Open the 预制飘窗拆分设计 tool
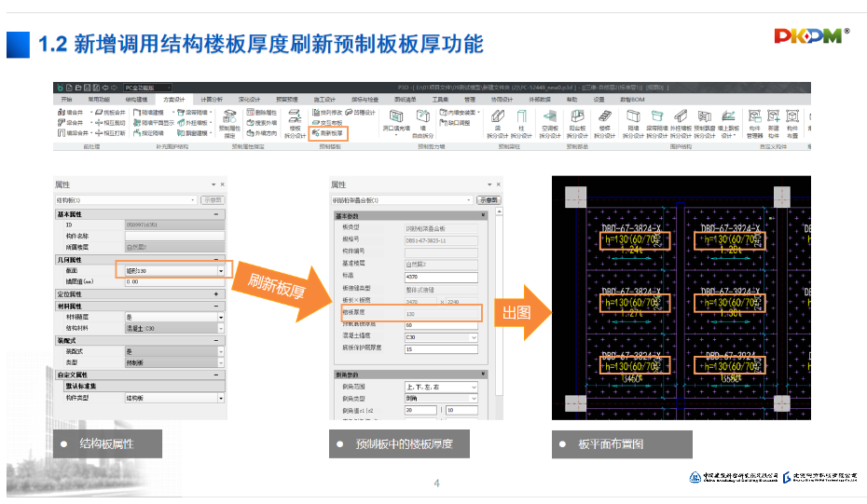 (705, 124)
